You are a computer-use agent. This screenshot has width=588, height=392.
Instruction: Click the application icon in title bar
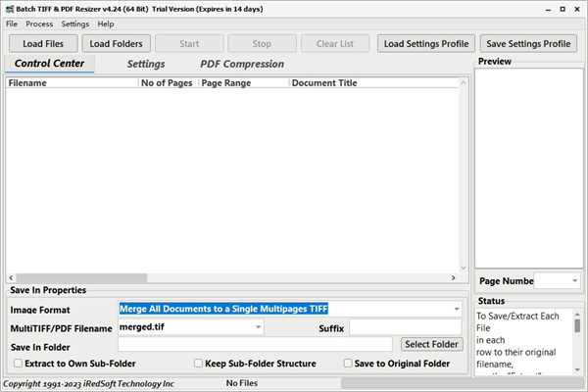(8, 8)
